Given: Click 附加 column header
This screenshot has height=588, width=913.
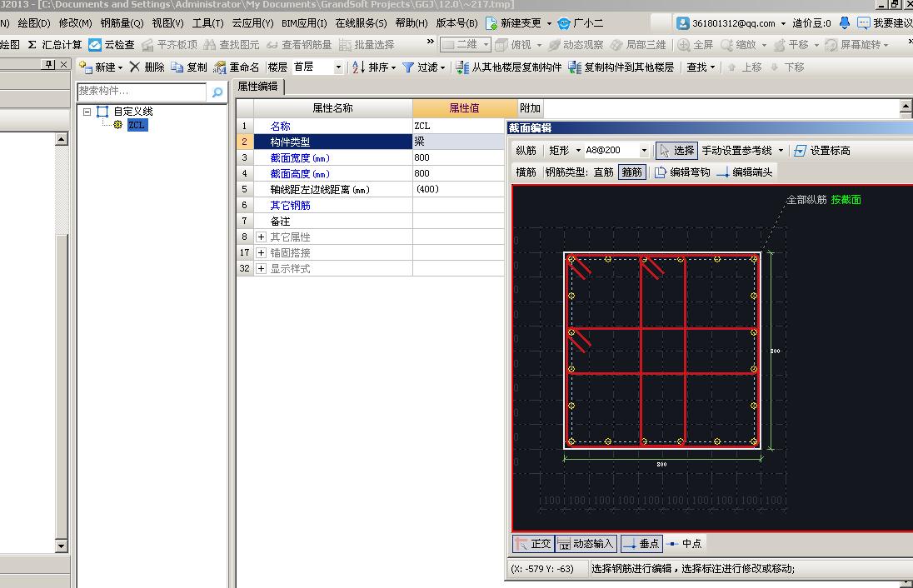Looking at the screenshot, I should pyautogui.click(x=530, y=108).
